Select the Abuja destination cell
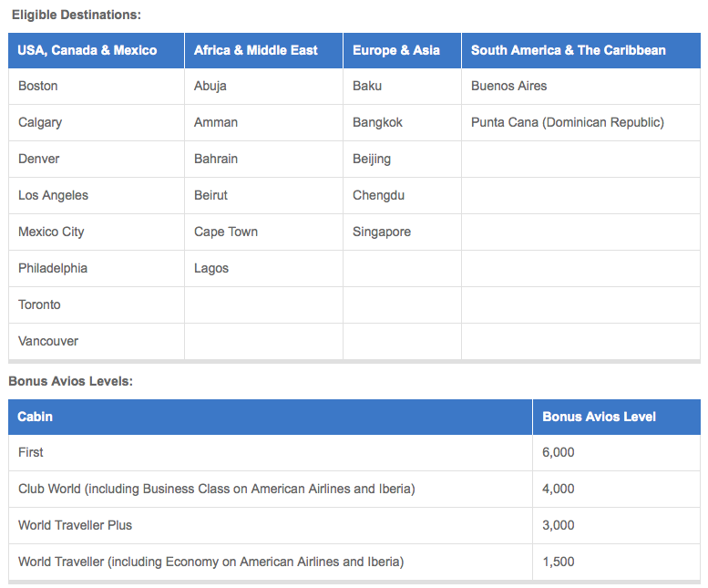This screenshot has width=708, height=588. [x=263, y=87]
